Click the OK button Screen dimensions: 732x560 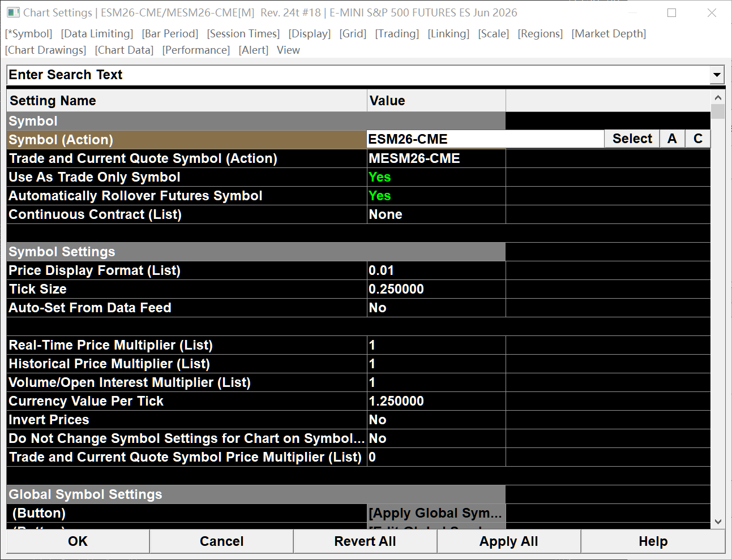(78, 541)
